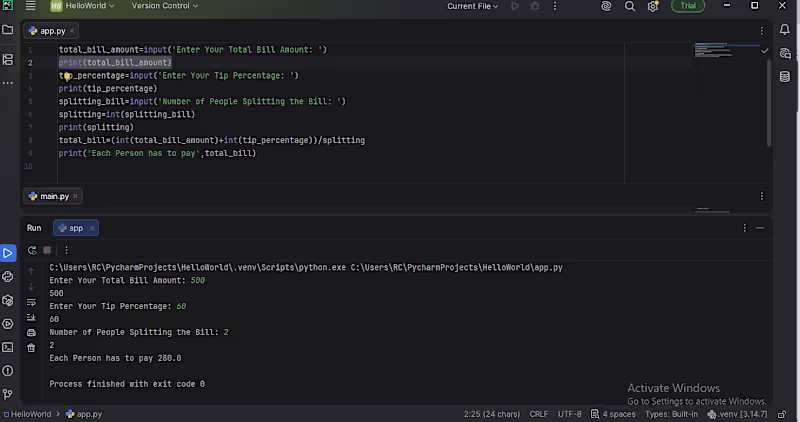Click app.py in navigation breadcrumb

pyautogui.click(x=84, y=414)
